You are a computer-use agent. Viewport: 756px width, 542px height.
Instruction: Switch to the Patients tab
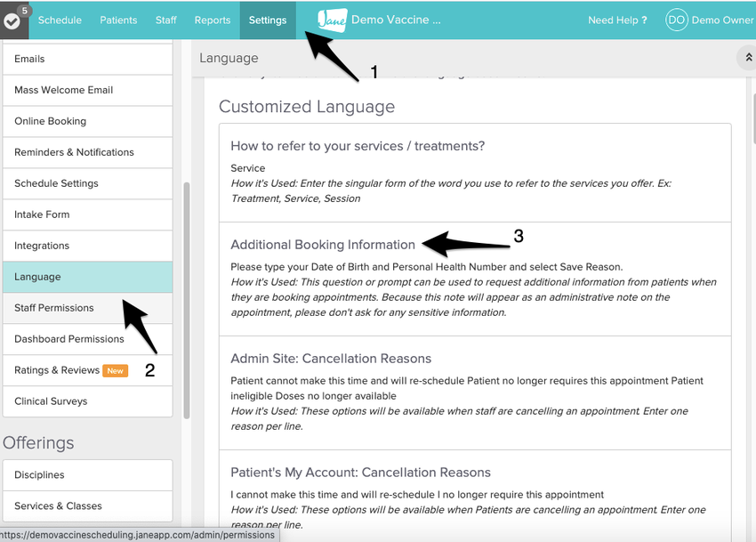tap(118, 20)
